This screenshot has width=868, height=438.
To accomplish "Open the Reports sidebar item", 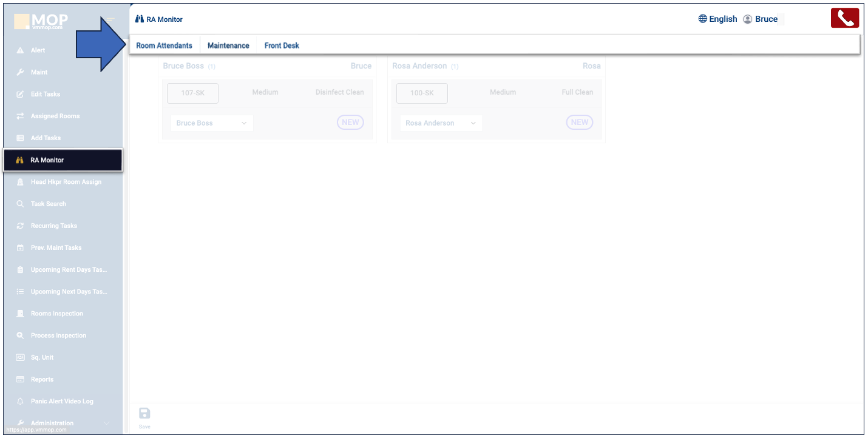I will tap(42, 380).
